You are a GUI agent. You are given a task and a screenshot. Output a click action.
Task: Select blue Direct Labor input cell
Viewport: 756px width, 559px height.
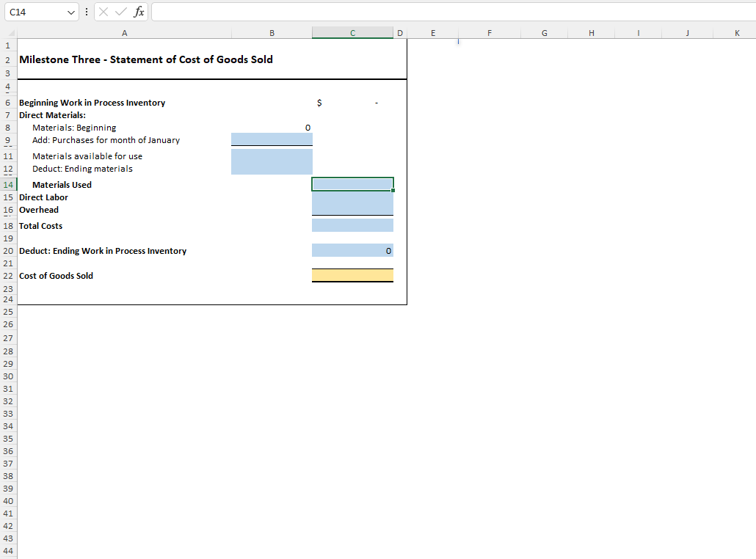(352, 197)
